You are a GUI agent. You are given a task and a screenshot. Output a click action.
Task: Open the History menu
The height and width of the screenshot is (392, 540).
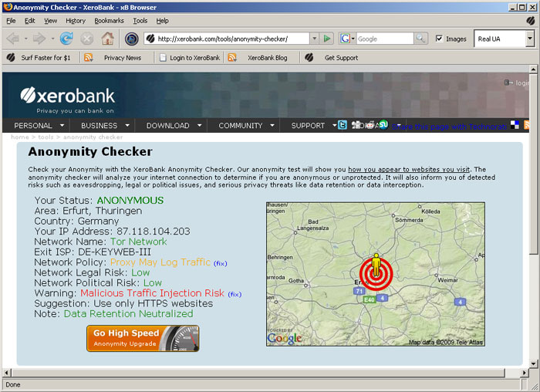pos(76,21)
